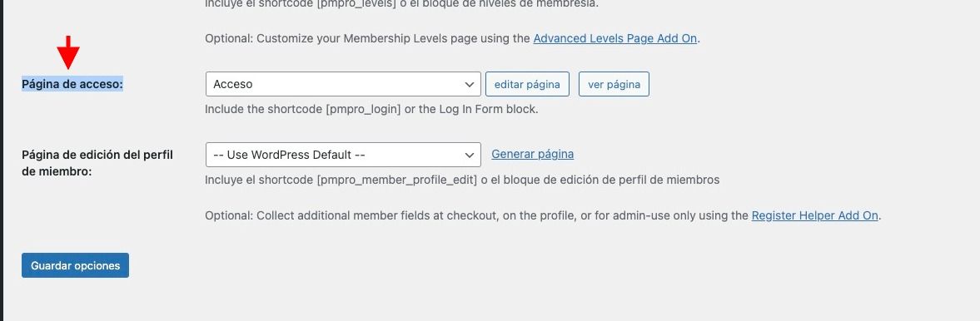
Task: Open the Acceso page dropdown
Action: [x=342, y=84]
